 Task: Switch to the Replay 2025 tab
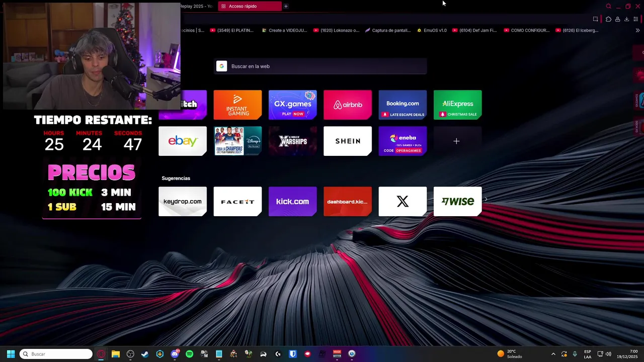click(197, 6)
